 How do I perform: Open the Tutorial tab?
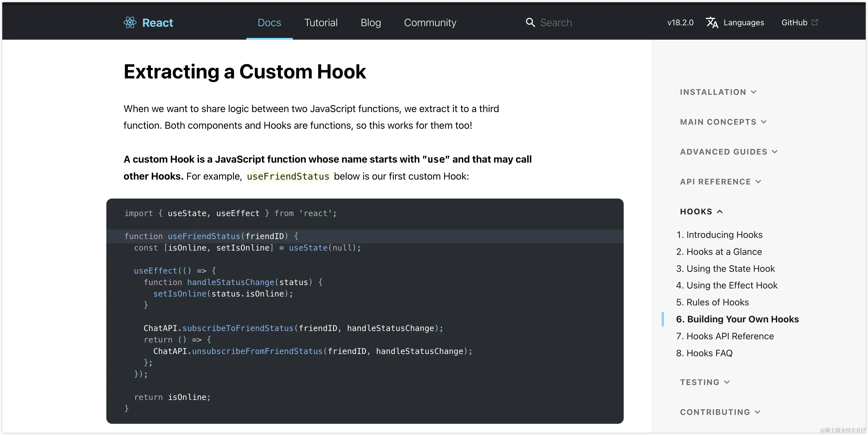pos(321,23)
